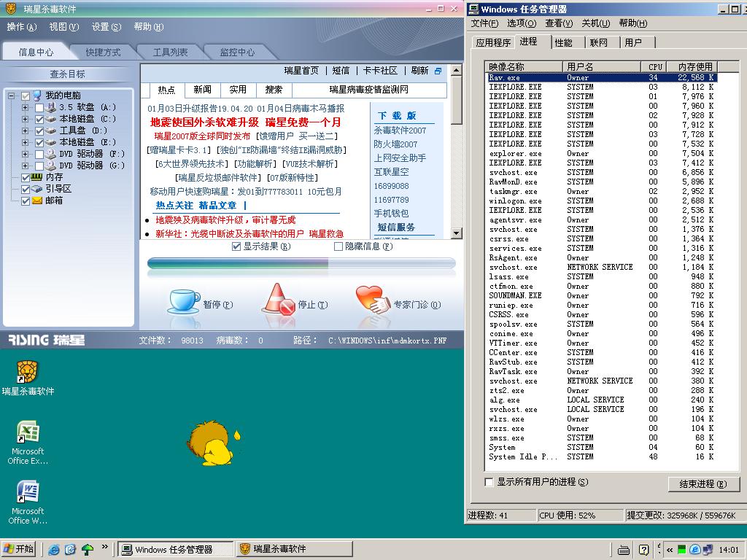Click info panel scroll down arrow

(457, 233)
